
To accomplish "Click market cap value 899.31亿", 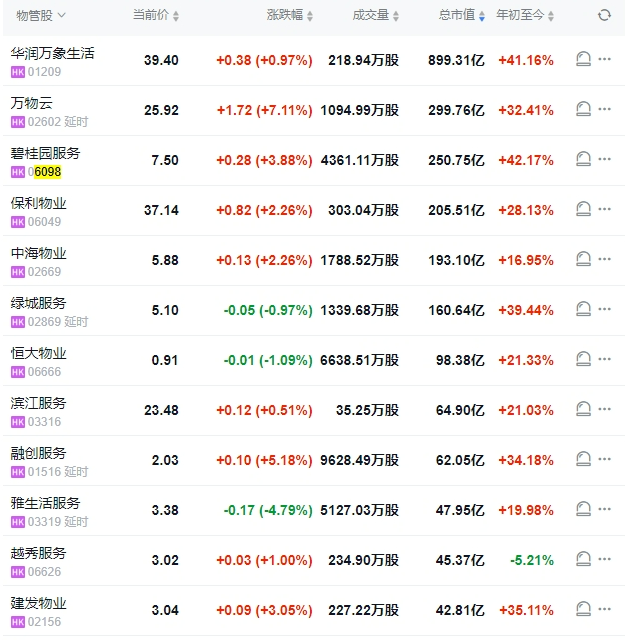I will pyautogui.click(x=456, y=60).
